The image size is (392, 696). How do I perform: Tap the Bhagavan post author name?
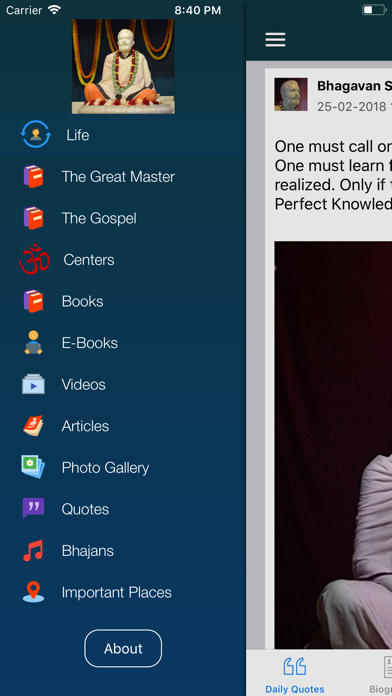tap(354, 86)
